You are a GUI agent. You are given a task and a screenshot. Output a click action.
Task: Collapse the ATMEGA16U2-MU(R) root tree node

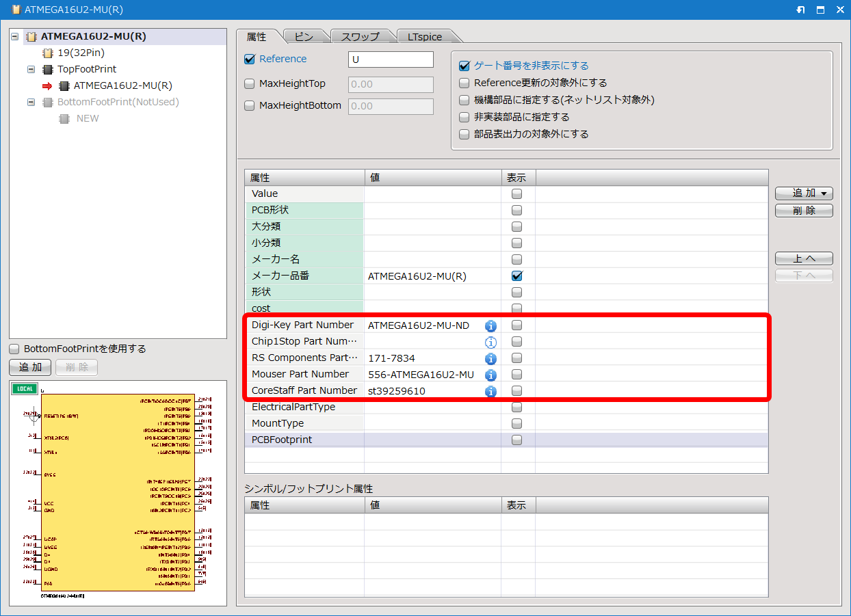tap(15, 36)
